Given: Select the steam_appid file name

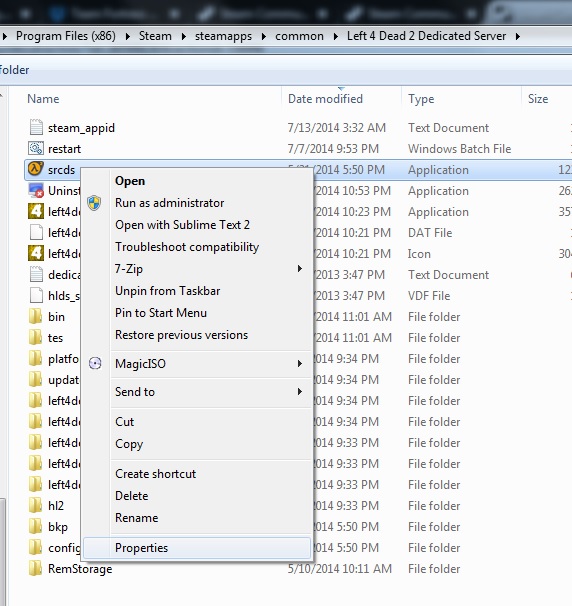Looking at the screenshot, I should (x=81, y=128).
